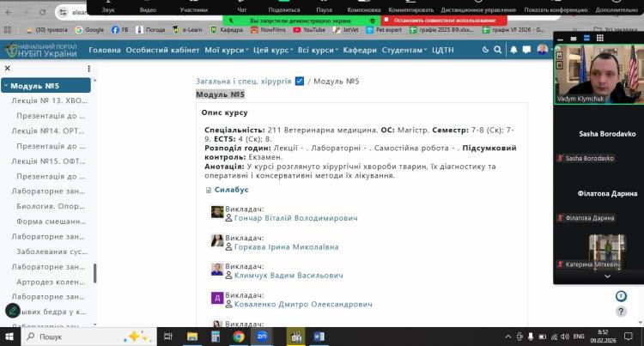Toggle the checkbox next to Загальна і спец. хірургія
The image size is (644, 346).
pyautogui.click(x=299, y=82)
